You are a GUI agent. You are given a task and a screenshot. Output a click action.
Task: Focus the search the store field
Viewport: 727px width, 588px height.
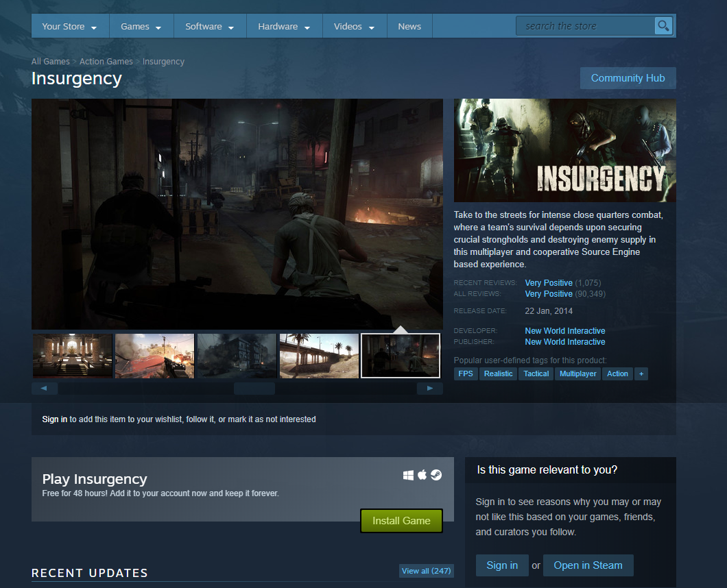[586, 26]
